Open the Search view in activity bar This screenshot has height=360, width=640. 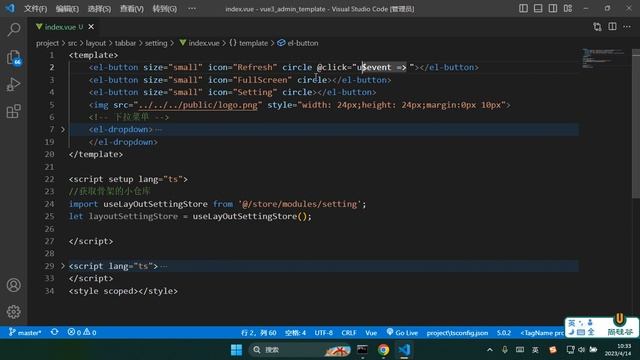pyautogui.click(x=14, y=29)
